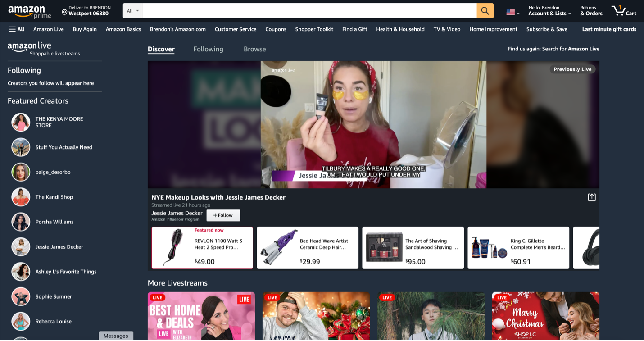This screenshot has height=341, width=644.
Task: Click into the search text field
Action: coord(309,11)
